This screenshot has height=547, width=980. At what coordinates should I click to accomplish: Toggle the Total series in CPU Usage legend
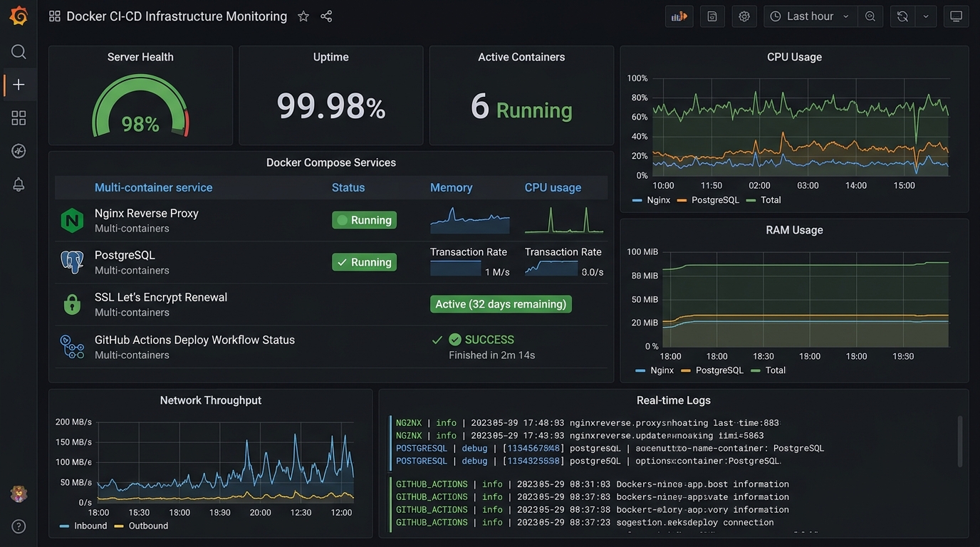click(x=763, y=200)
